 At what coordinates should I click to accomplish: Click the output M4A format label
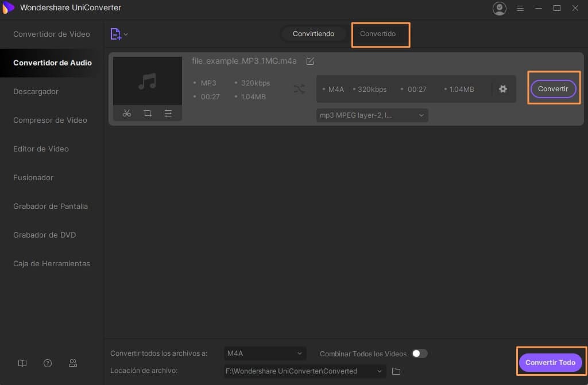point(336,89)
